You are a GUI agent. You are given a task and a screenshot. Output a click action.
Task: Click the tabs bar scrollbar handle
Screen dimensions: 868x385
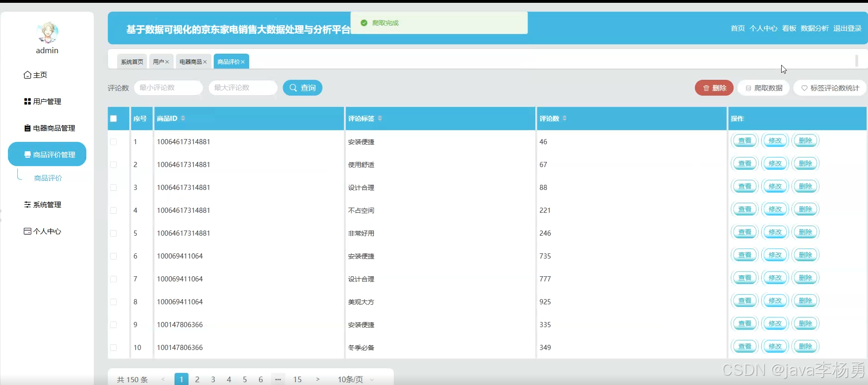(x=857, y=61)
